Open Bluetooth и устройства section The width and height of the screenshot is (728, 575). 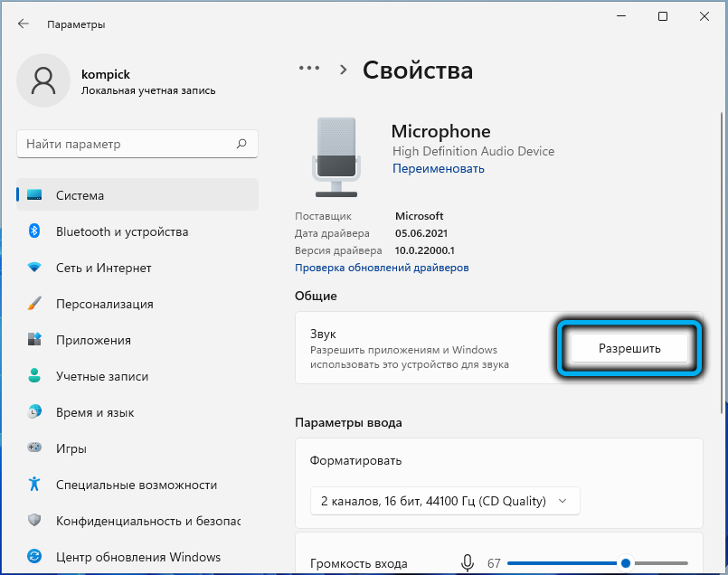pyautogui.click(x=121, y=231)
